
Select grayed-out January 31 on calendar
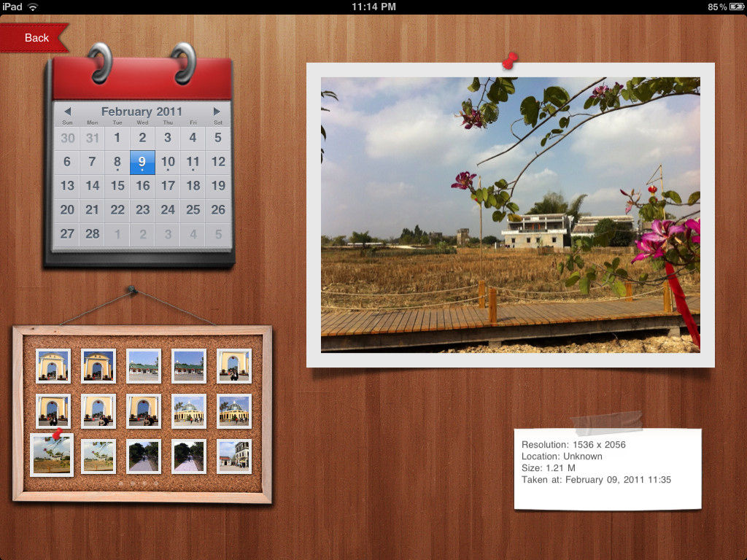[93, 138]
